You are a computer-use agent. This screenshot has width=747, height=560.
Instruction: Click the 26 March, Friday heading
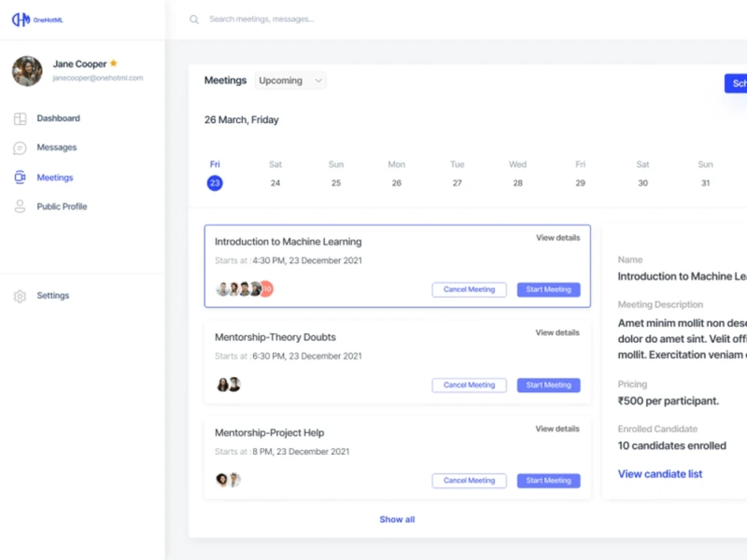(x=241, y=119)
